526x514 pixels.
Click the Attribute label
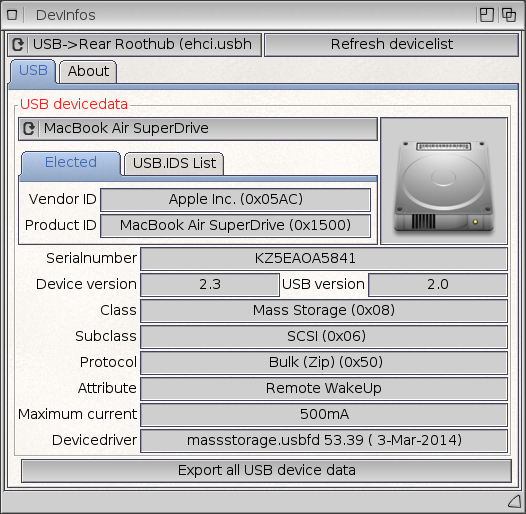coord(107,388)
